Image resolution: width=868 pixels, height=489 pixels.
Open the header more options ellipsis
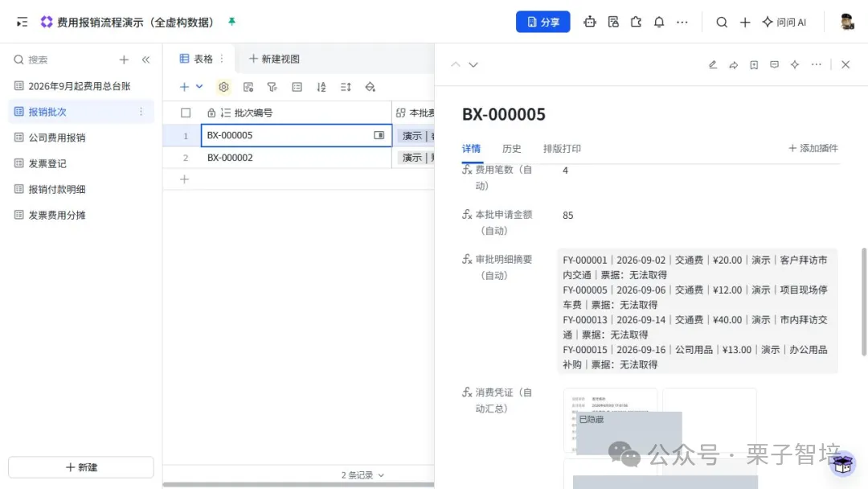point(682,23)
